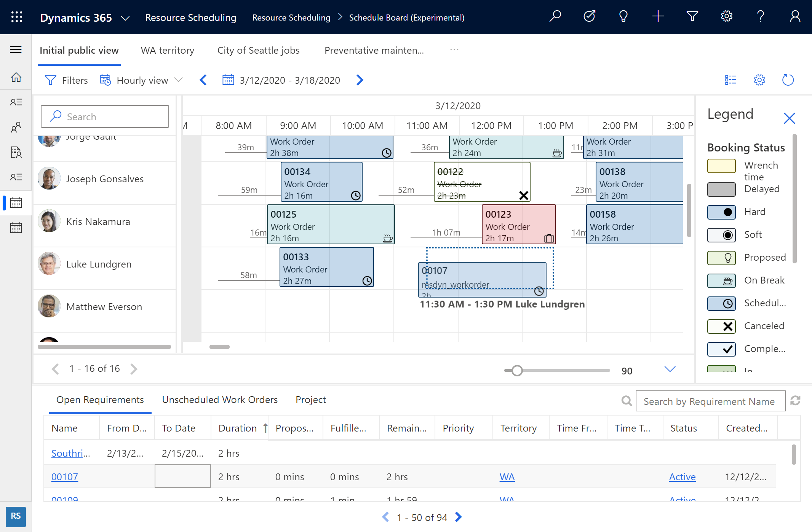Screen dimensions: 812x532
Task: Expand the bottom panel collapse arrow
Action: pos(670,368)
